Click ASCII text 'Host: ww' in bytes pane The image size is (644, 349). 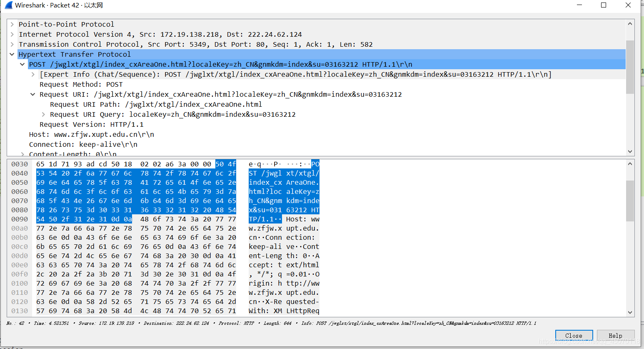[x=303, y=219]
